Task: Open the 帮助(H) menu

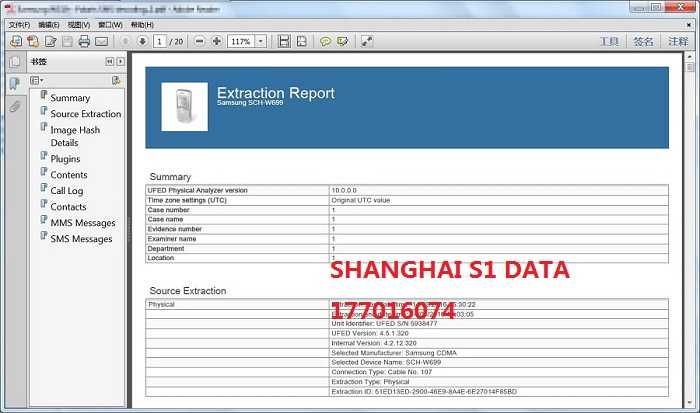Action: coord(142,25)
